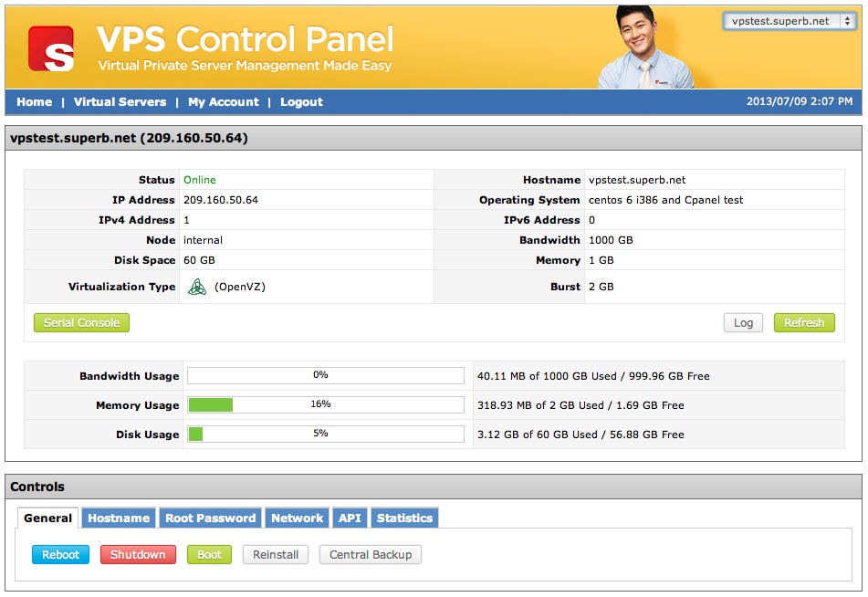
Task: Select the General controls tab
Action: point(47,518)
